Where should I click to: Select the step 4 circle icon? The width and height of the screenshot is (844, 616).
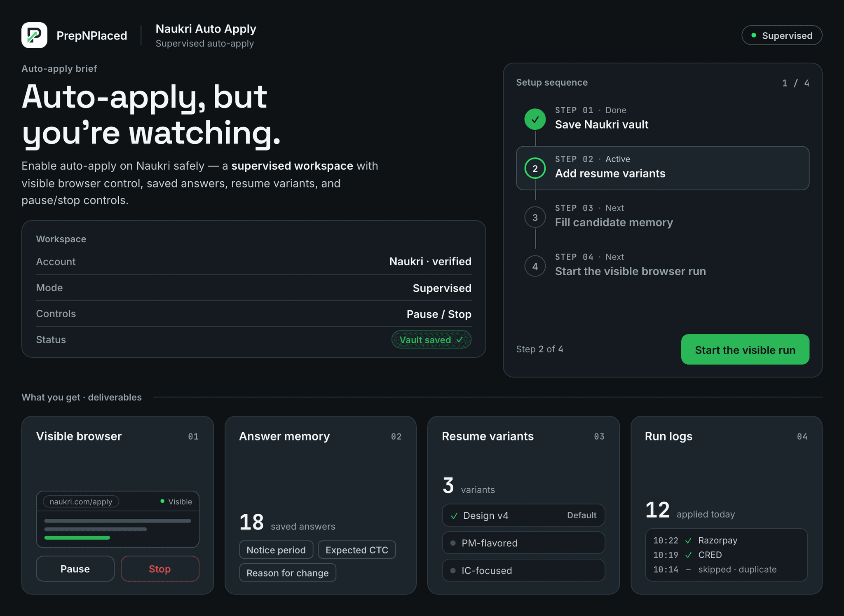535,266
